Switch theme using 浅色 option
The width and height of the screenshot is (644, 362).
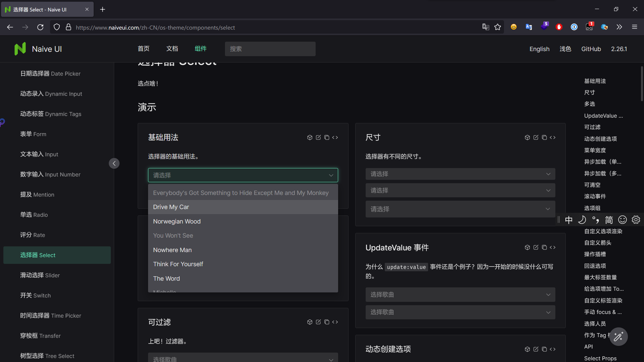[x=565, y=49]
